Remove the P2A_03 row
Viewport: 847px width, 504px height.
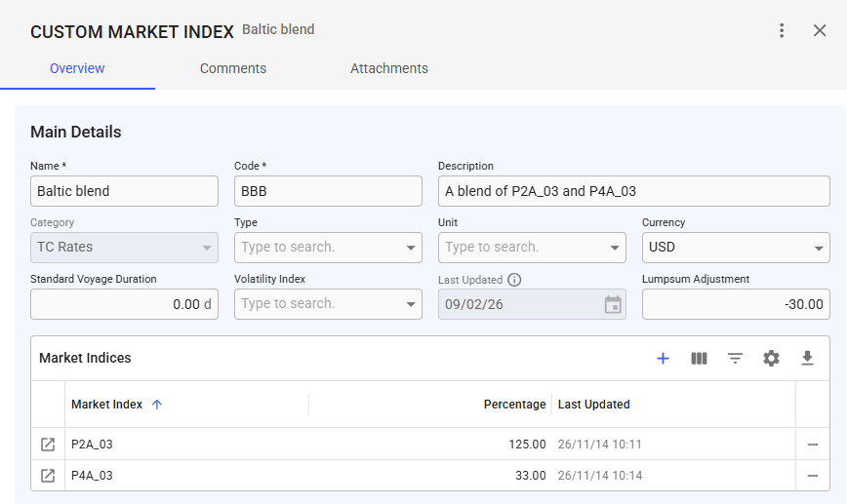pos(812,445)
